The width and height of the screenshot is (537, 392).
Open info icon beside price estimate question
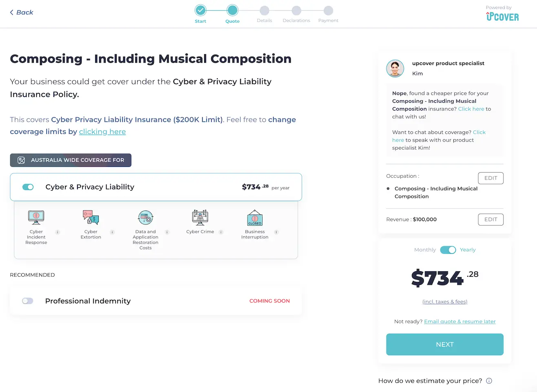[489, 381]
